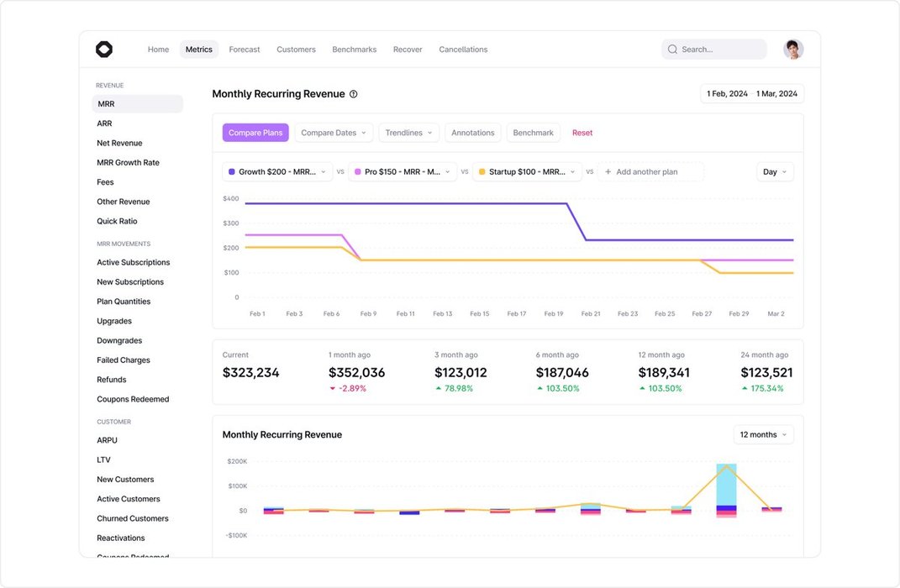This screenshot has width=900, height=588.
Task: Click the plus icon to add another plan
Action: click(x=608, y=172)
